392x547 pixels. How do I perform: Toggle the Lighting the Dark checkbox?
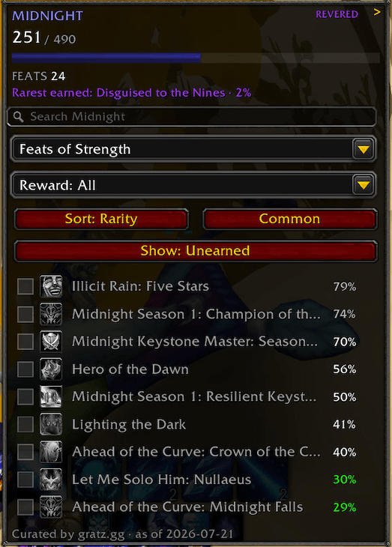pos(25,425)
